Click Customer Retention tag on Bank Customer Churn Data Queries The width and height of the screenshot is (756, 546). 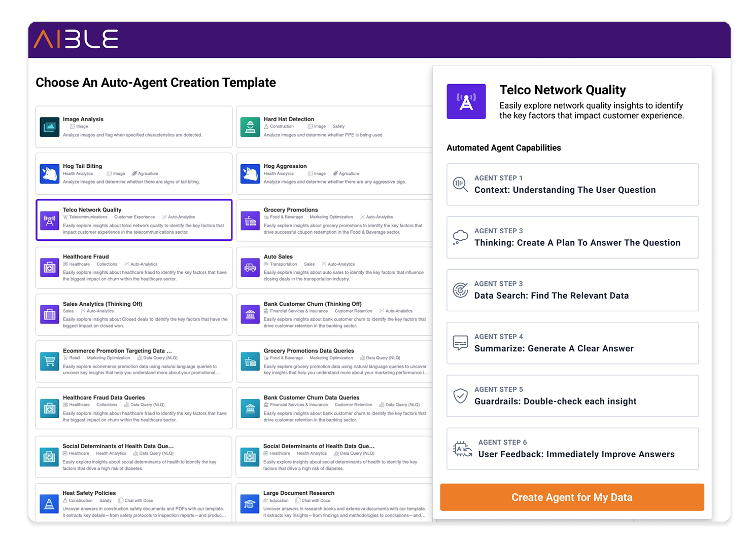pos(354,405)
